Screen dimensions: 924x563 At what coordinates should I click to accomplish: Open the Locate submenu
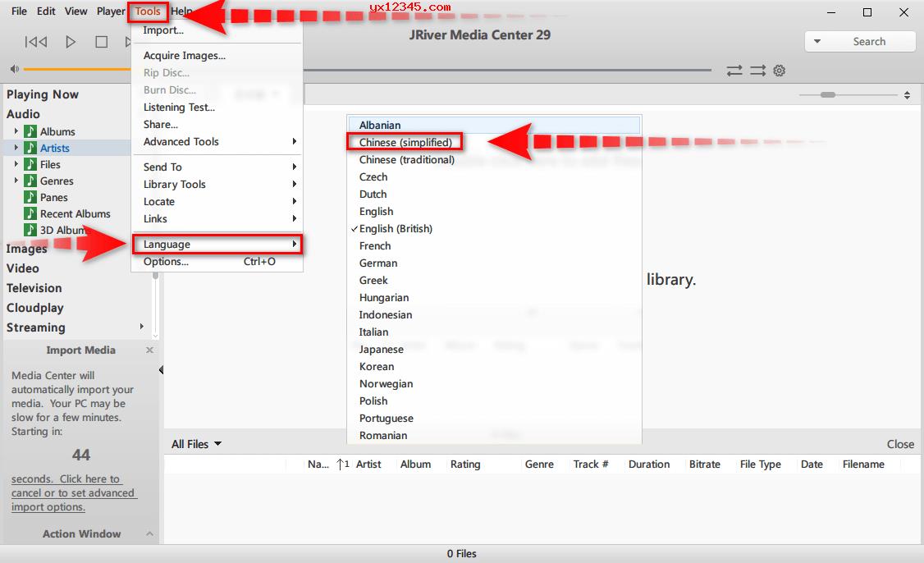point(217,201)
